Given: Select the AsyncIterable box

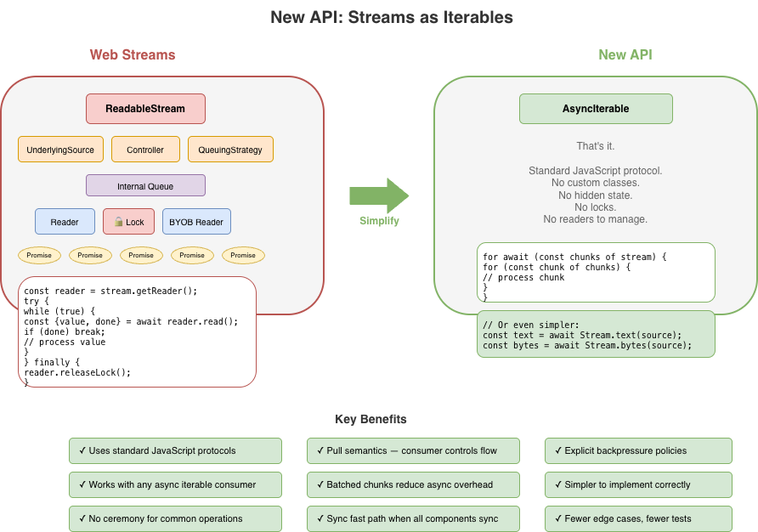Looking at the screenshot, I should 596,109.
